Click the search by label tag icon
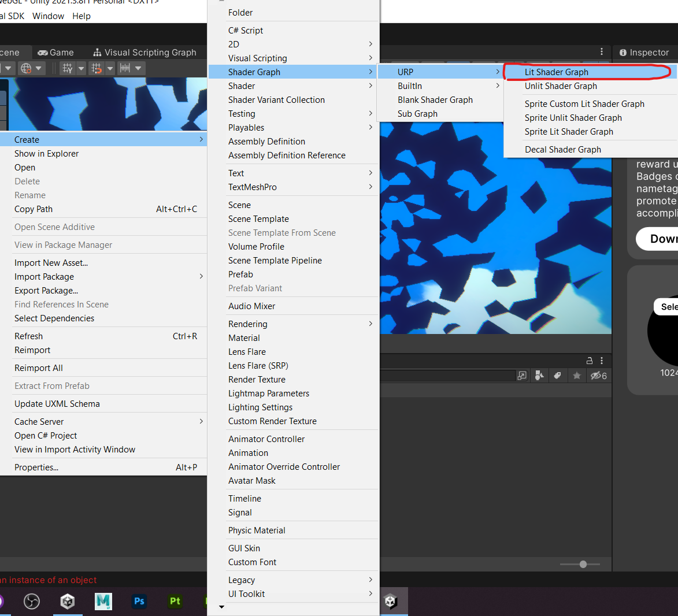Viewport: 678px width, 616px height. pos(557,376)
